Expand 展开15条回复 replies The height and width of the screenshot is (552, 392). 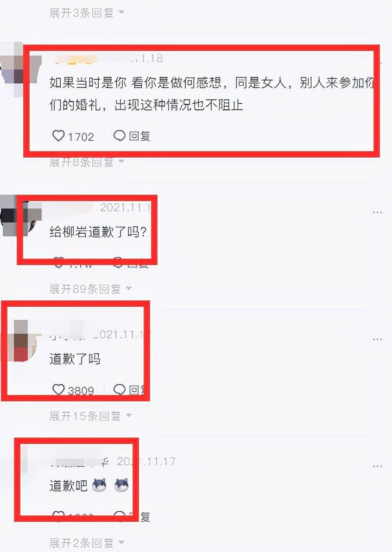(90, 416)
